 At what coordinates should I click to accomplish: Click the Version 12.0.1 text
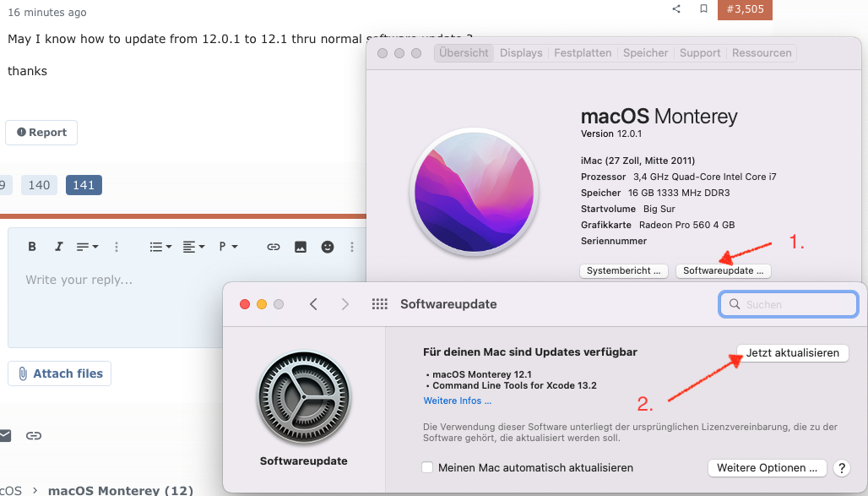(x=611, y=134)
